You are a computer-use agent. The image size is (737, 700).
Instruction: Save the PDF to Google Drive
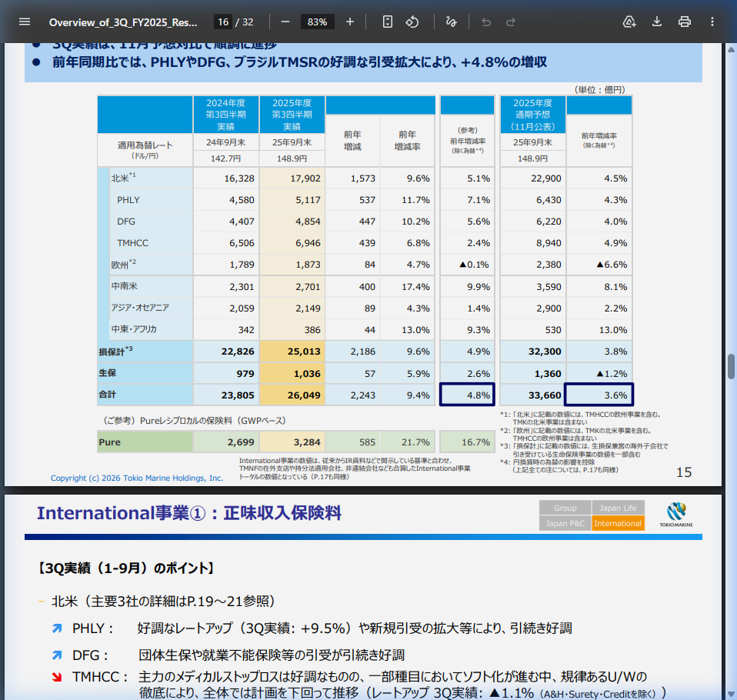click(x=629, y=22)
